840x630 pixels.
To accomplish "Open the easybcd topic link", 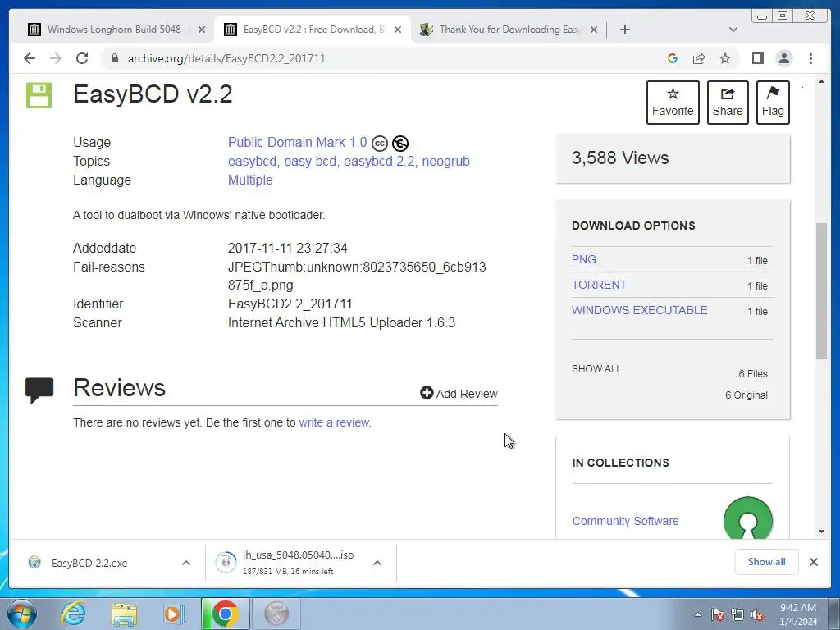I will [253, 162].
